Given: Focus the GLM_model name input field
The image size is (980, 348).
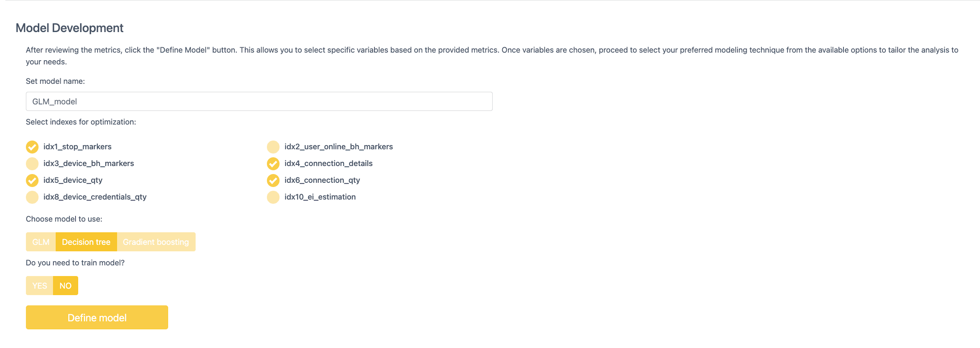Looking at the screenshot, I should pyautogui.click(x=259, y=101).
